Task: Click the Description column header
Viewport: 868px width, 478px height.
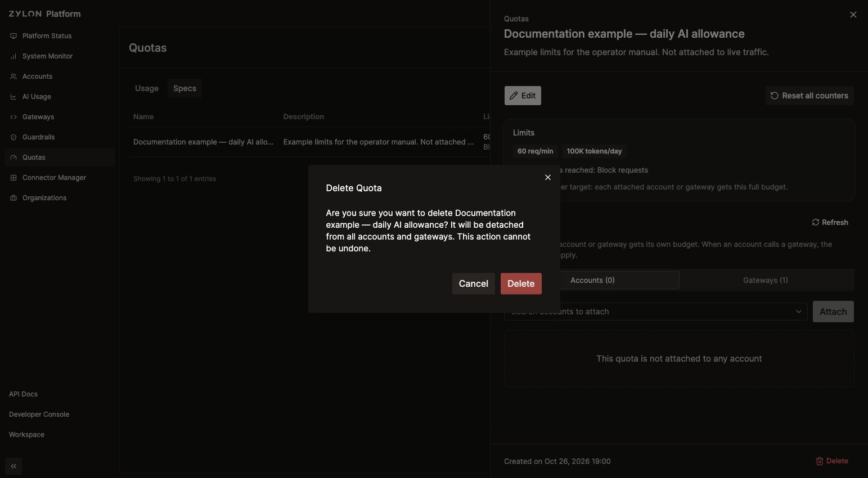Action: coord(303,116)
